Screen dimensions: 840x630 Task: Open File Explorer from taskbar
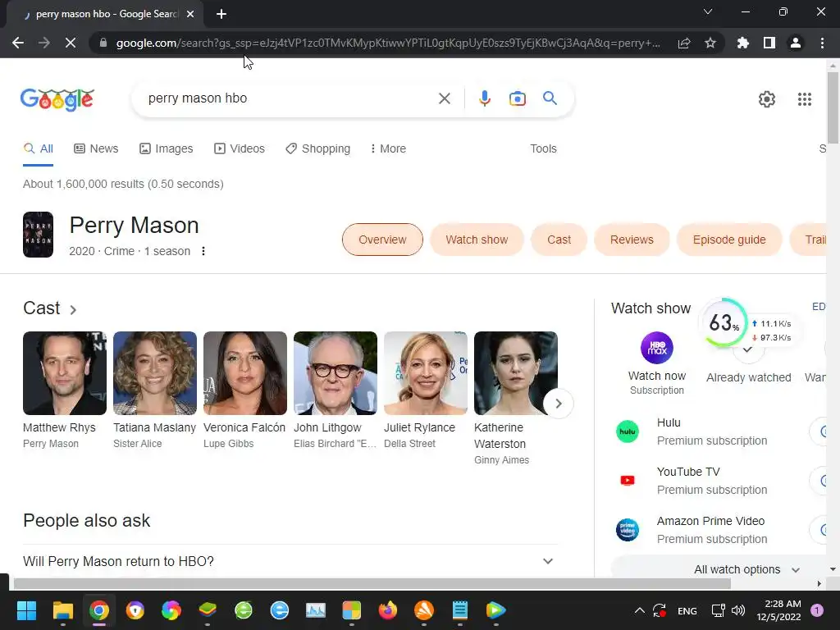[62, 610]
